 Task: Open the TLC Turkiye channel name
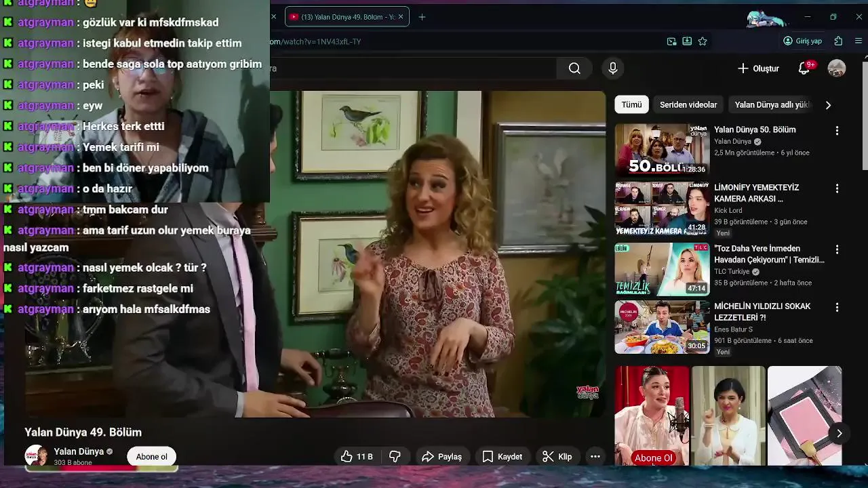coord(732,272)
